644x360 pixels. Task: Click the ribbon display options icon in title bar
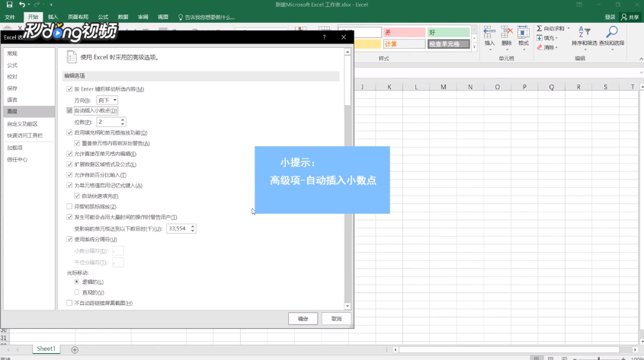[x=579, y=5]
